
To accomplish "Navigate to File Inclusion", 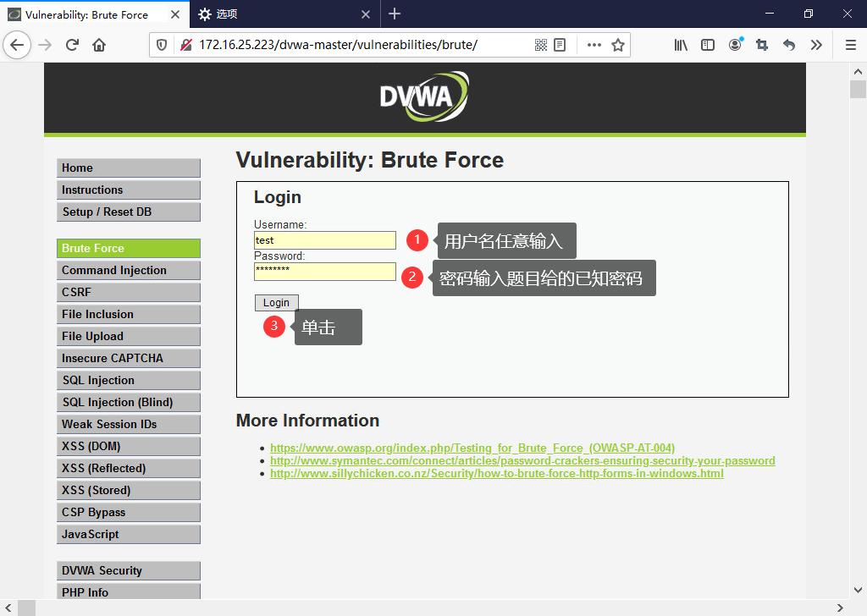I will click(129, 315).
